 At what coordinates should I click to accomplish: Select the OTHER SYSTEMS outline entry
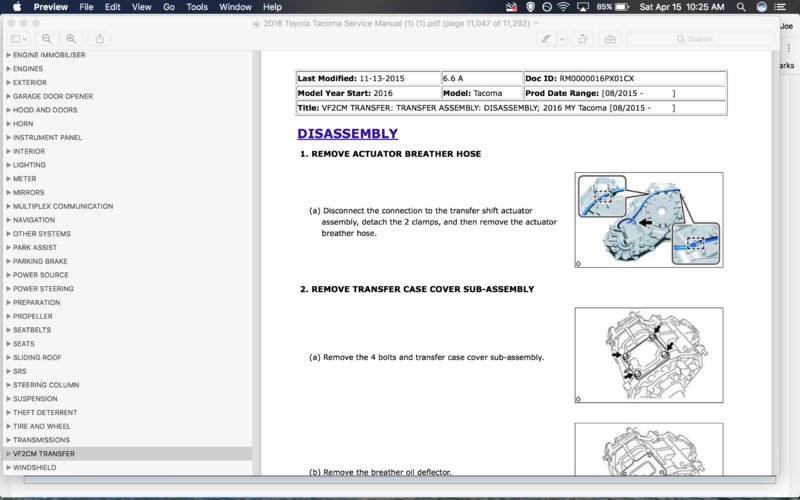42,234
